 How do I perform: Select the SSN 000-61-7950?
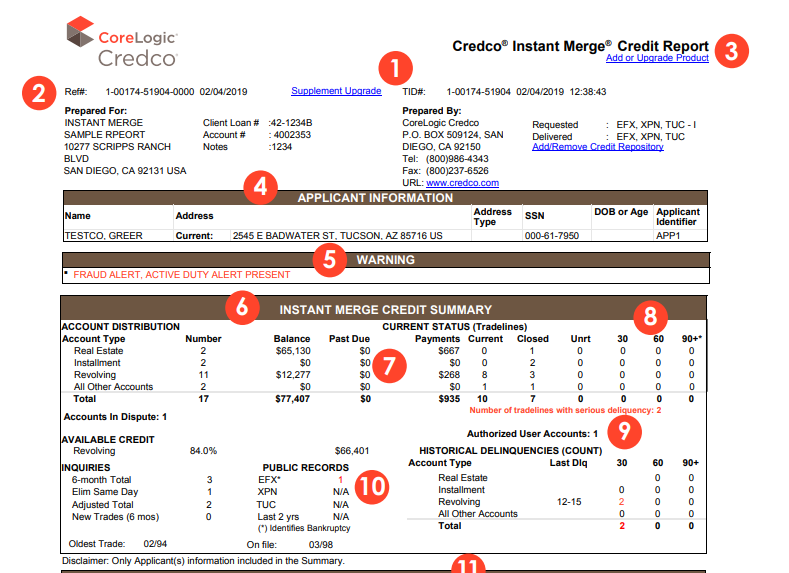tap(551, 236)
